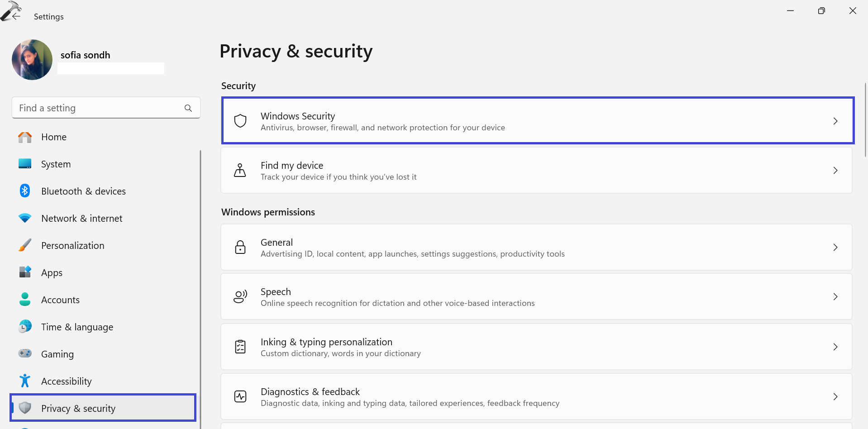This screenshot has height=429, width=868.
Task: Click the Speech microphone icon
Action: pyautogui.click(x=240, y=296)
